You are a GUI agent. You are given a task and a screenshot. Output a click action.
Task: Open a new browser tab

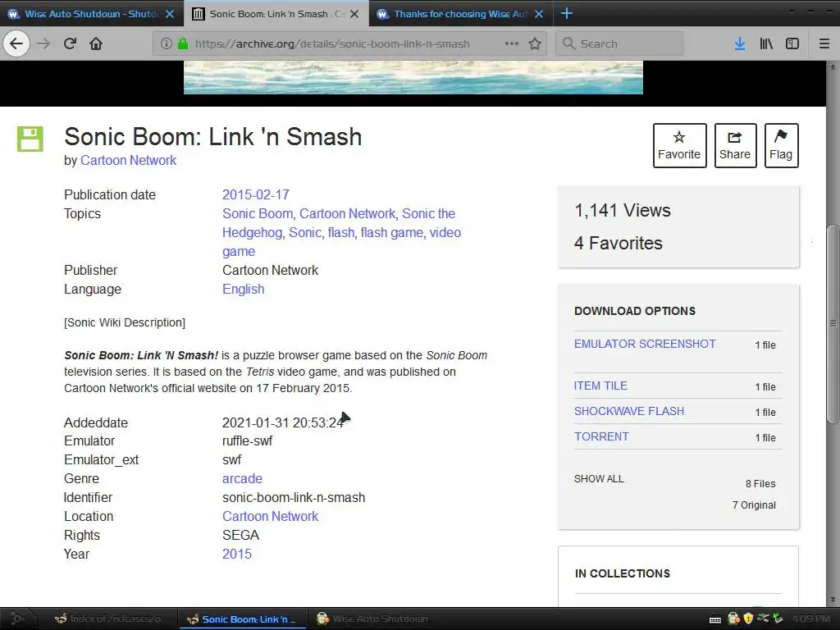point(566,13)
